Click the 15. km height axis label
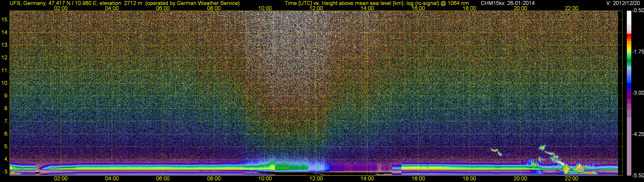 point(5,19)
